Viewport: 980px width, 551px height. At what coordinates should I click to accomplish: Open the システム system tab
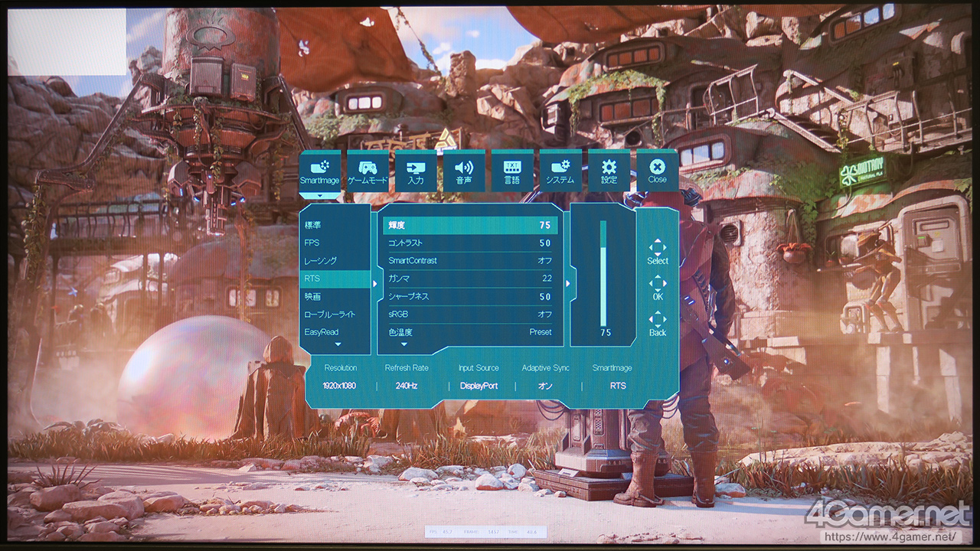click(560, 170)
